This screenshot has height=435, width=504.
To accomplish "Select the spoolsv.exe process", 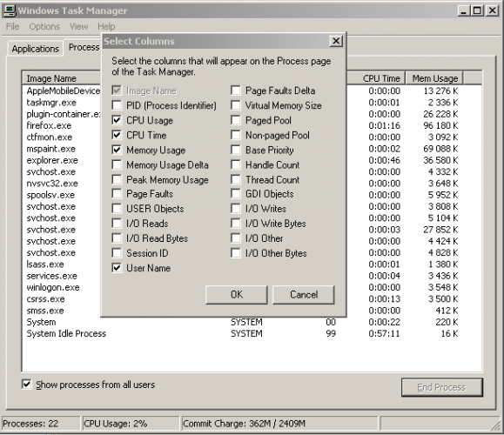I will pyautogui.click(x=50, y=195).
